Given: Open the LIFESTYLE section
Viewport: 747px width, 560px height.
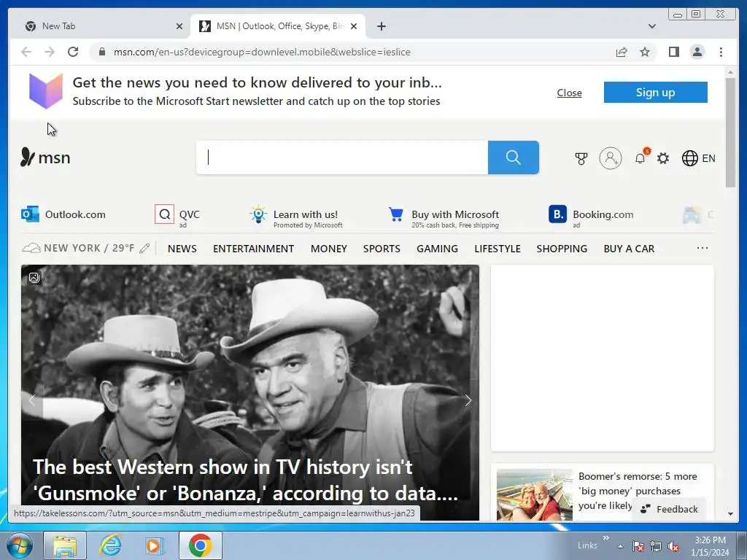Looking at the screenshot, I should 498,249.
